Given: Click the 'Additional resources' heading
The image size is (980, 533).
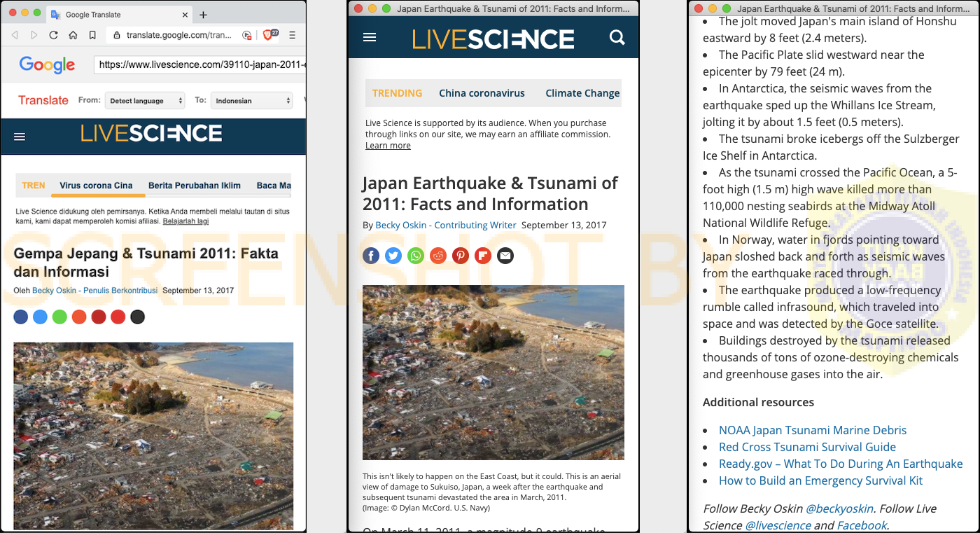Looking at the screenshot, I should tap(758, 402).
